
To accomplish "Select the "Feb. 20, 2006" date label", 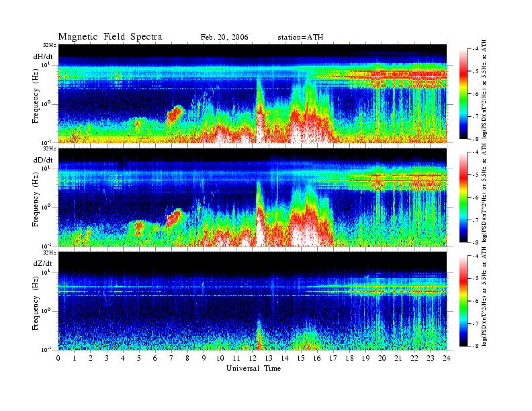I will tap(224, 38).
